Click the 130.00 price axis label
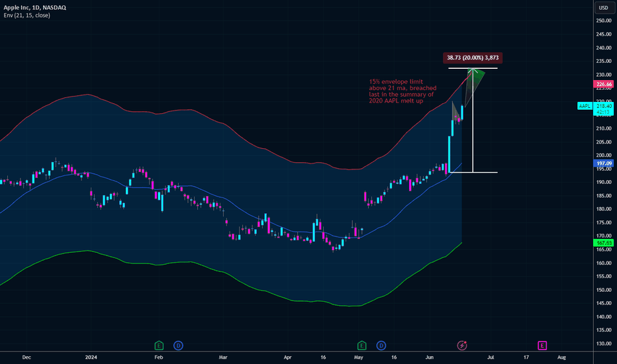This screenshot has width=617, height=364. [604, 343]
